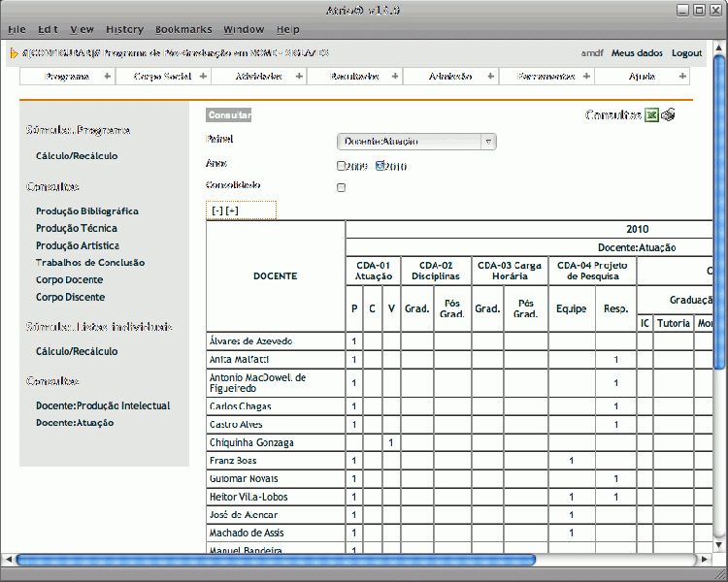Click the plus icon beside Programa menu
Viewport: 728px width, 582px height.
pyautogui.click(x=107, y=77)
